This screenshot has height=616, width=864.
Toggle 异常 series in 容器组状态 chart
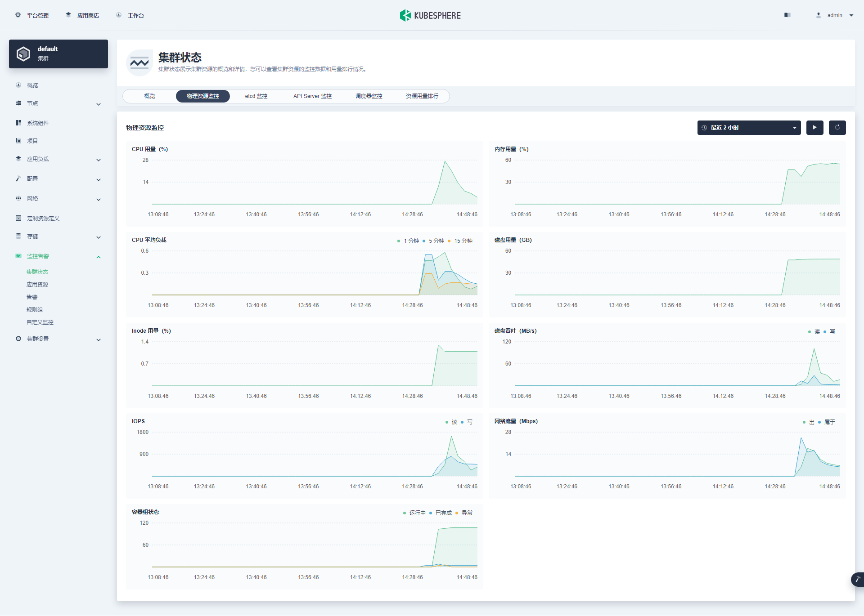coord(464,513)
